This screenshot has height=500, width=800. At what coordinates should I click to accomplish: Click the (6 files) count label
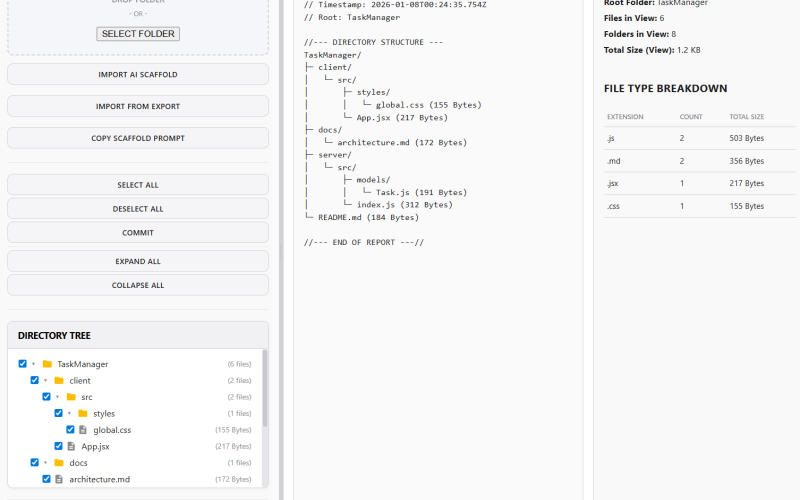pos(239,364)
